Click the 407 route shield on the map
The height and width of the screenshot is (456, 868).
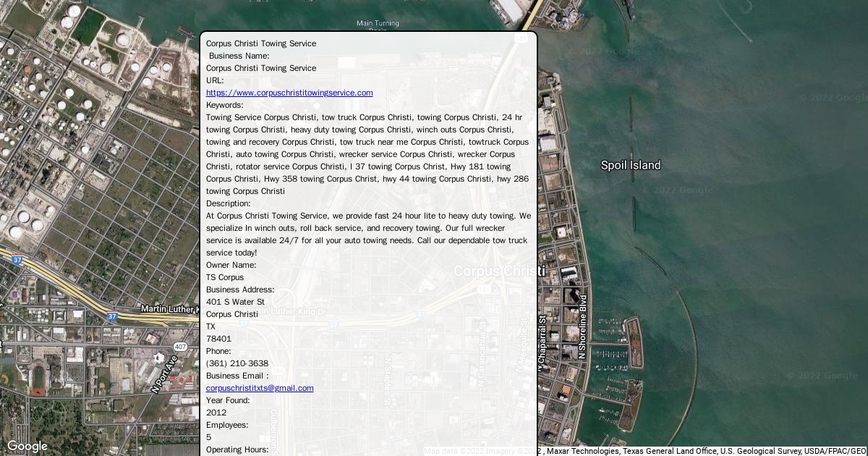pyautogui.click(x=180, y=347)
